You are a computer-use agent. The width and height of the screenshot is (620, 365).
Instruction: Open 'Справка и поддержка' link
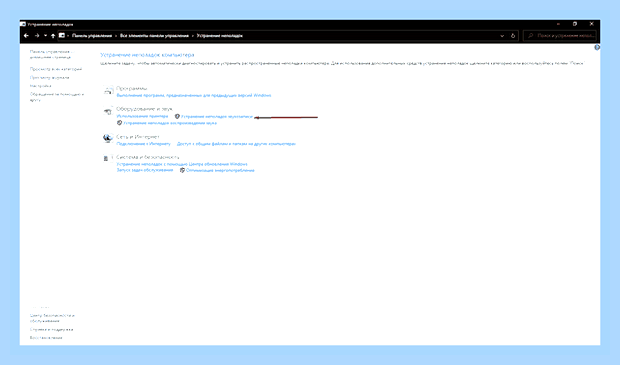pos(51,329)
